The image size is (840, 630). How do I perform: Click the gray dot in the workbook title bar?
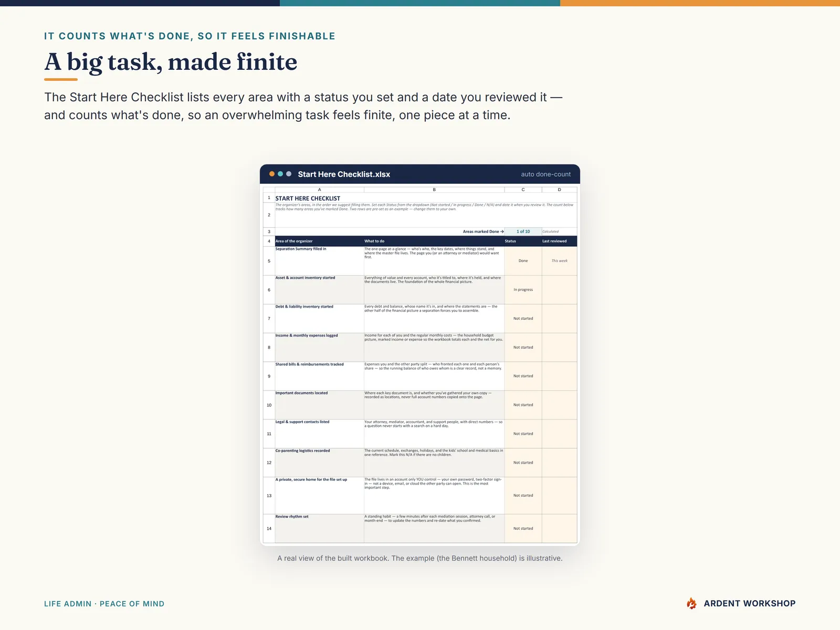(x=289, y=174)
